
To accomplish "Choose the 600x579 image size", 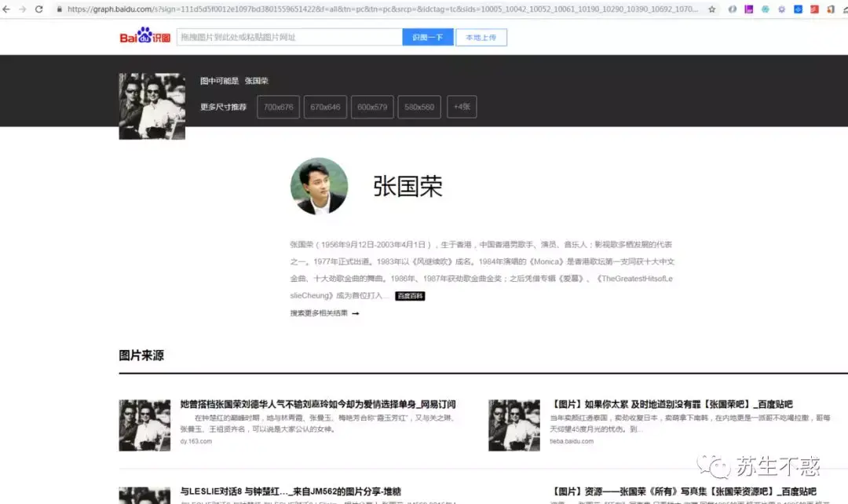I will pos(372,107).
